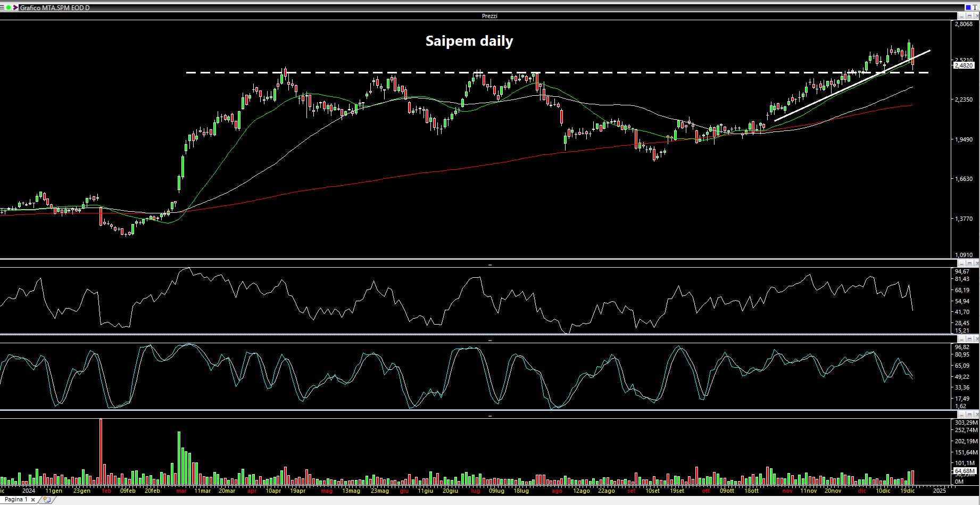Click the green dot icon in title bar
This screenshot has height=505, width=980.
[x=9, y=7]
